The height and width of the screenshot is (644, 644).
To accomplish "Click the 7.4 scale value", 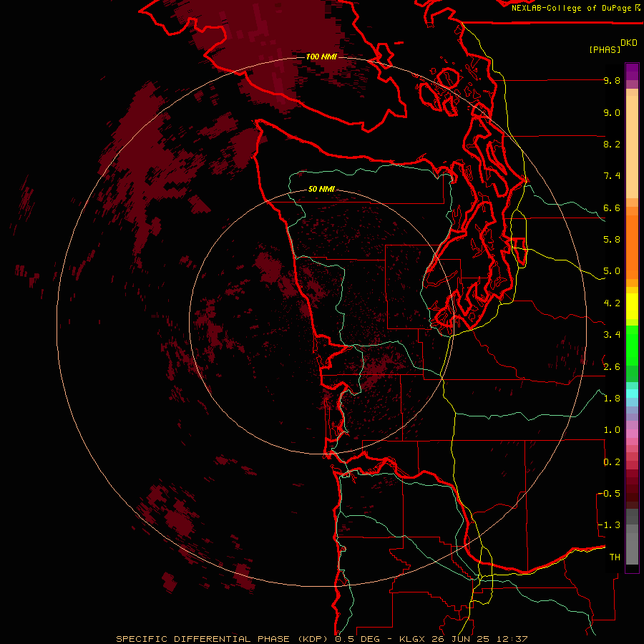I will pyautogui.click(x=612, y=176).
